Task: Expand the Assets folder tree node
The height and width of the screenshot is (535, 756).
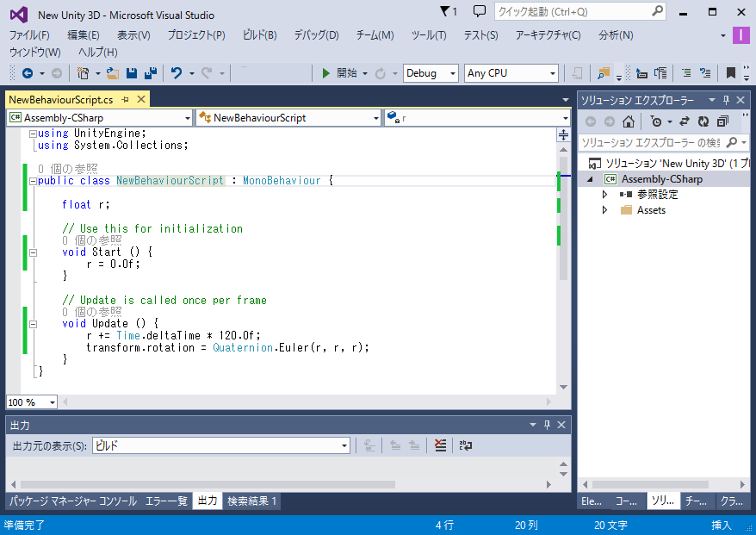Action: point(605,210)
